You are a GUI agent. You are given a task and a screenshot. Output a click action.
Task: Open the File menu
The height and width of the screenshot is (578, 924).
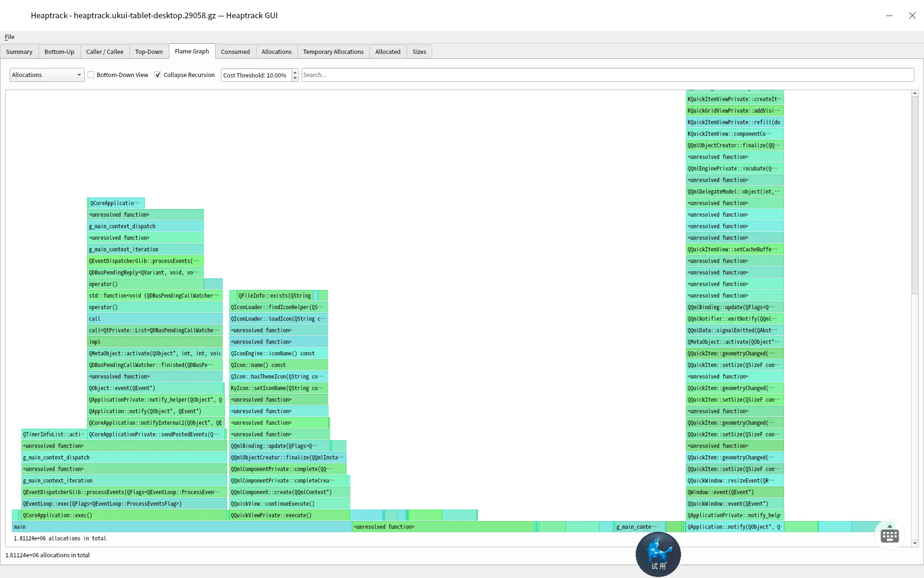point(10,37)
